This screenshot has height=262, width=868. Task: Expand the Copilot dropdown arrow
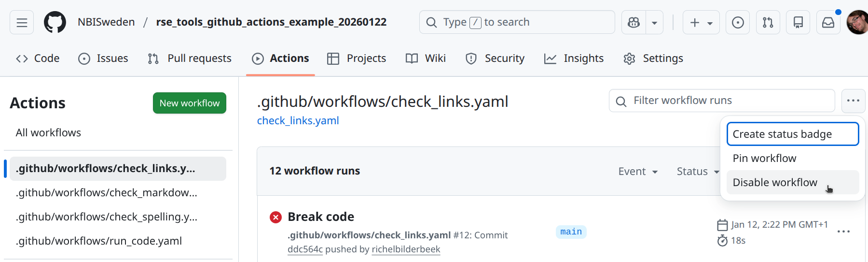pos(654,22)
